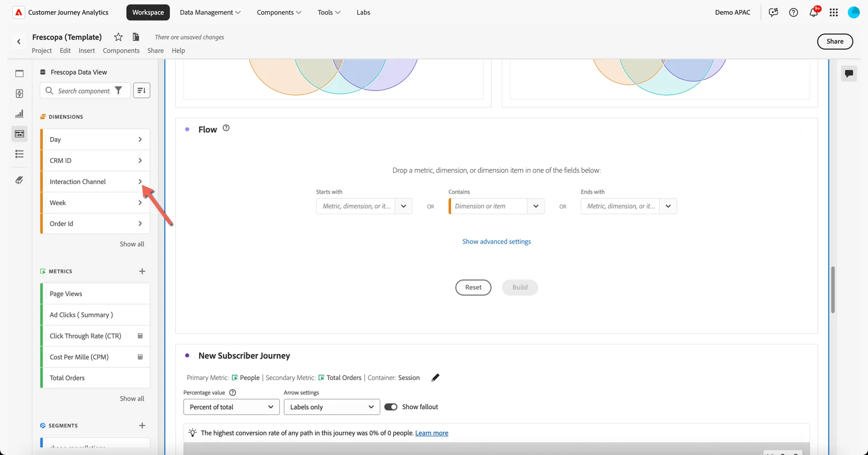Open the notifications bell

point(813,12)
